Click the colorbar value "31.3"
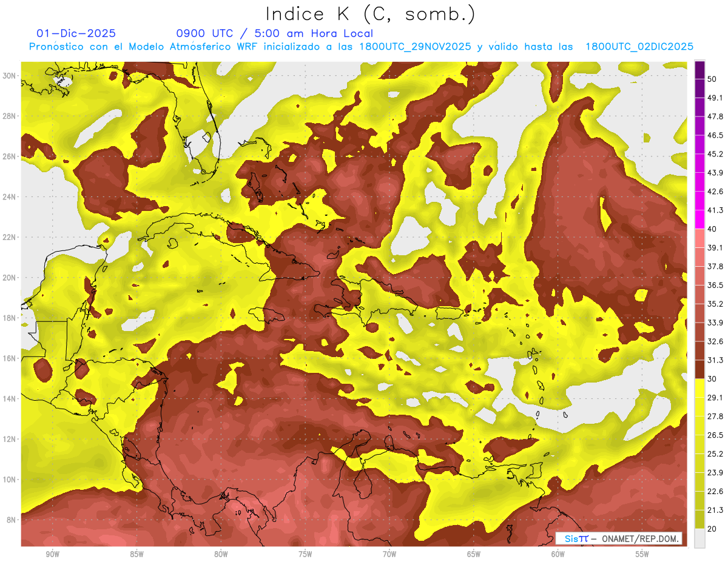Viewport: 728px width, 562px height. (715, 360)
